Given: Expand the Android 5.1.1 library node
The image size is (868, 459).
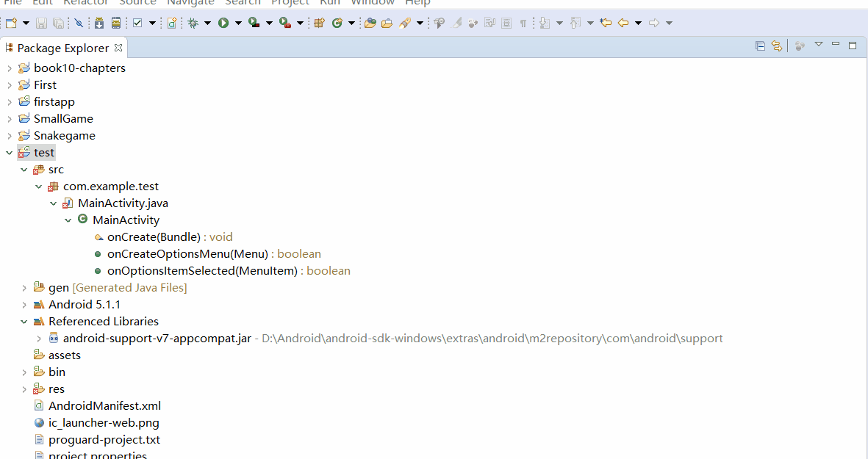Looking at the screenshot, I should (x=24, y=305).
